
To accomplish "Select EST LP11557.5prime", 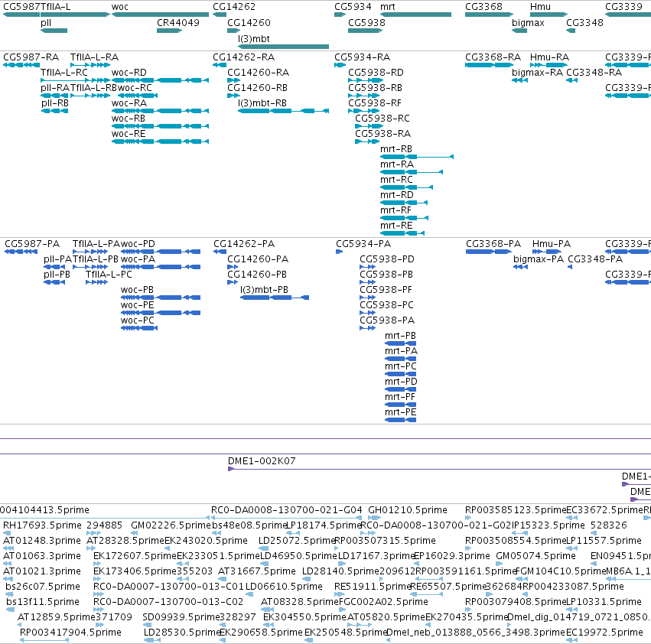I will 571,548.
